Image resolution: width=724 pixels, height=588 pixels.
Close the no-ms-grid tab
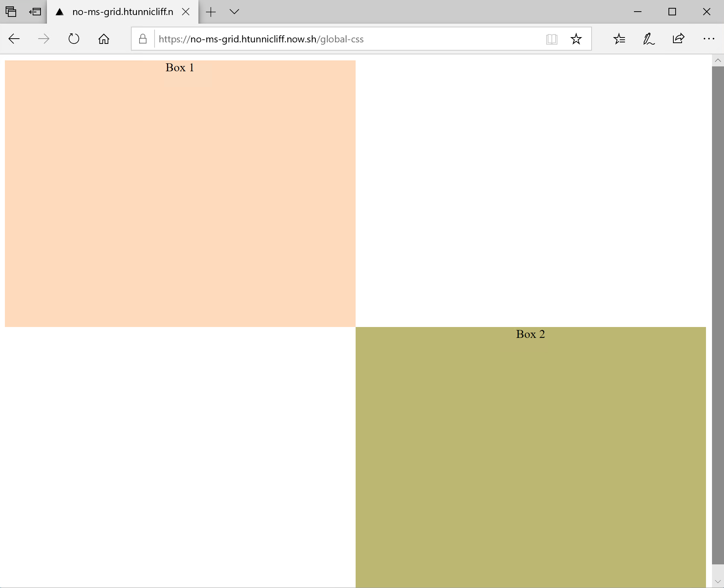186,12
